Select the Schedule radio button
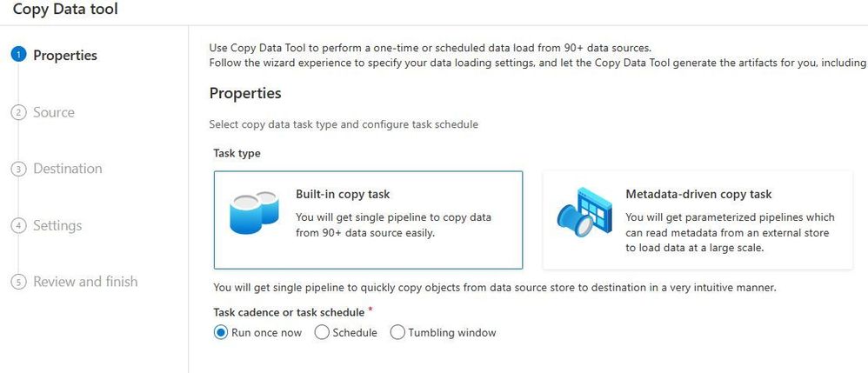Image resolution: width=868 pixels, height=373 pixels. (322, 332)
